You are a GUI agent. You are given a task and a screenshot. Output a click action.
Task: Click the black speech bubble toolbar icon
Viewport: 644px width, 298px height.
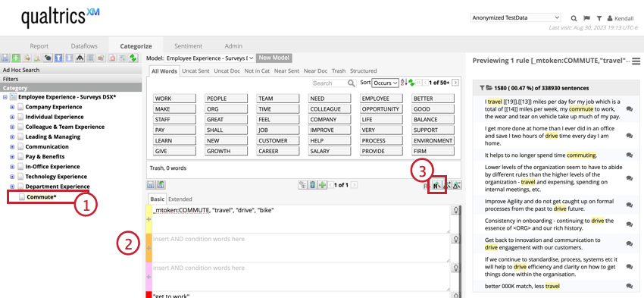tap(48, 58)
